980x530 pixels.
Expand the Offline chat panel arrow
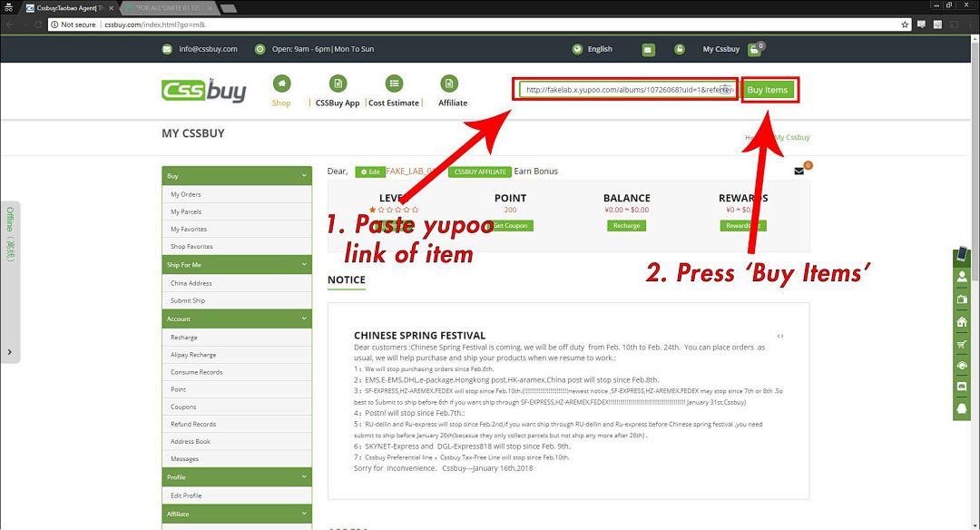click(9, 352)
